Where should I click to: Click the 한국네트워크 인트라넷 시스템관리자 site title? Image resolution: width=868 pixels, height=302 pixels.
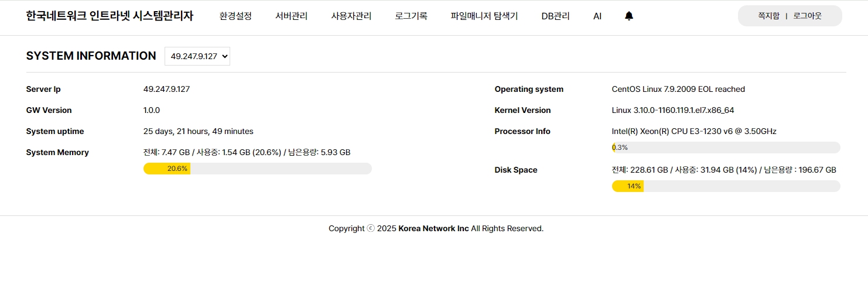(110, 16)
